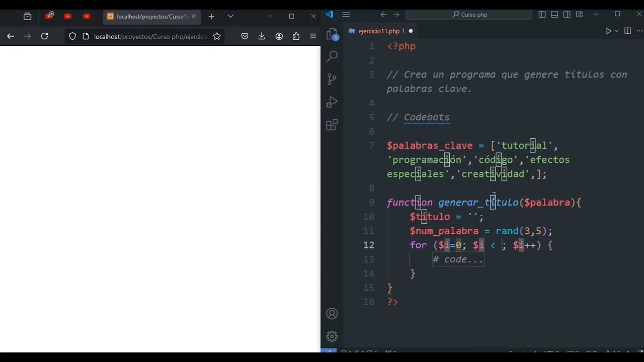Toggle primary side bar layout
644x362 pixels.
tap(542, 15)
